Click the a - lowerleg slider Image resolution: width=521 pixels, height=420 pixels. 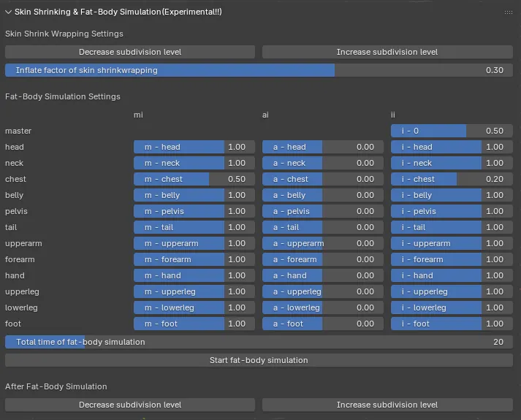coord(323,308)
